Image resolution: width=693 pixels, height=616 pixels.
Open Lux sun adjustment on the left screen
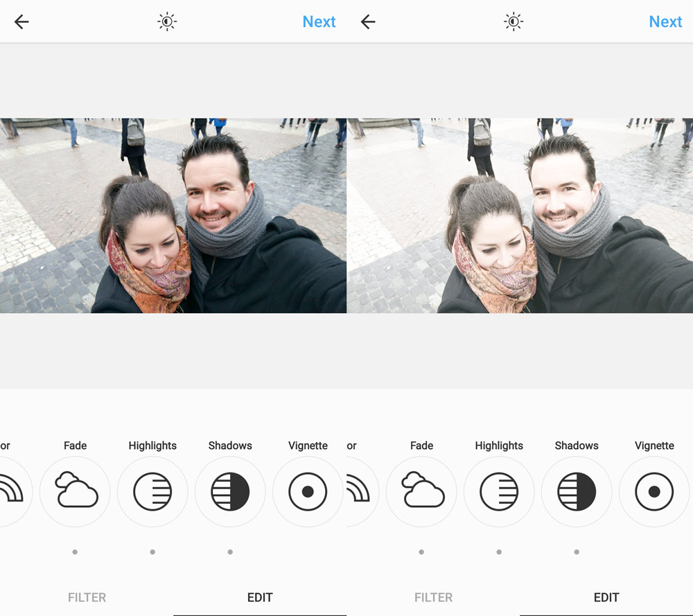coord(167,22)
